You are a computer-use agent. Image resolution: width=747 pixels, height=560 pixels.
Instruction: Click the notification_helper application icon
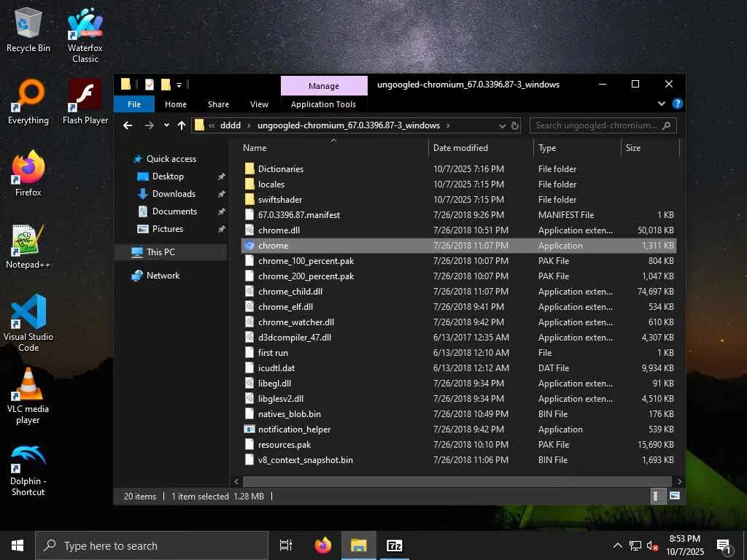tap(249, 429)
